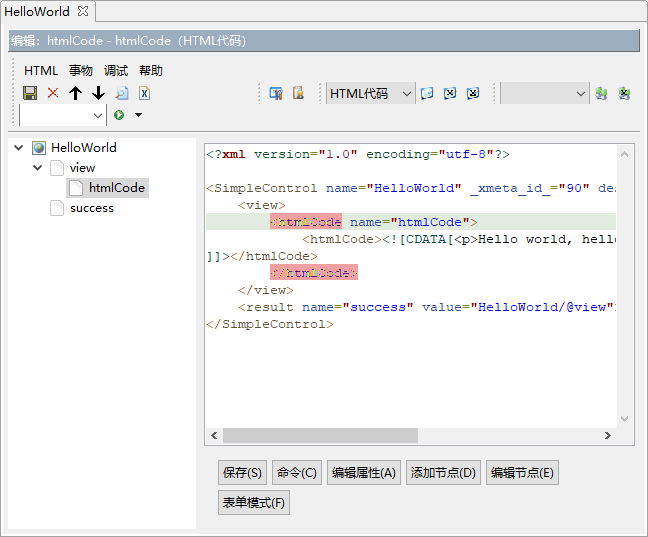Click the closing </view> tag line
The image size is (648, 537).
coord(266,290)
